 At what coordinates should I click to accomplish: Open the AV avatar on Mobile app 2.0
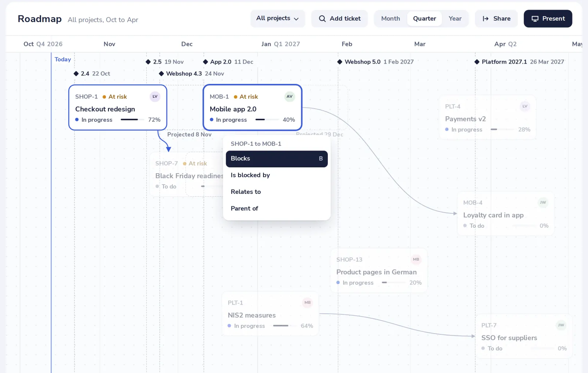click(x=290, y=96)
